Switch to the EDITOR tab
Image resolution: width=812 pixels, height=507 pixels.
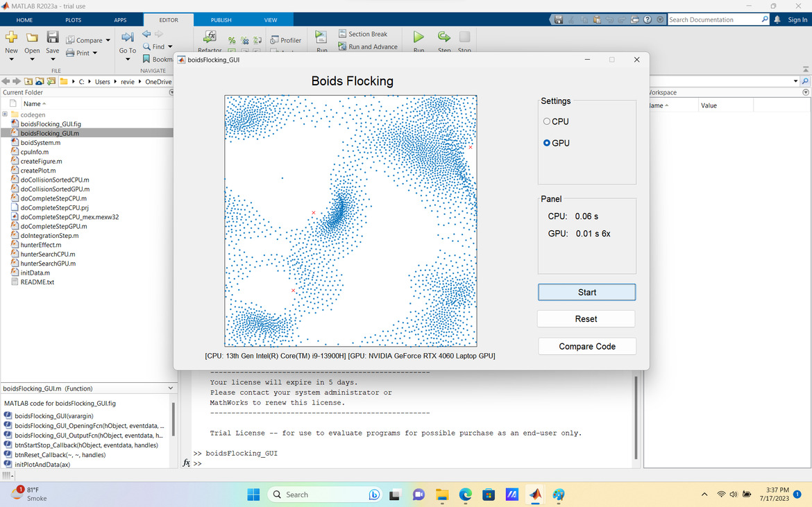169,19
